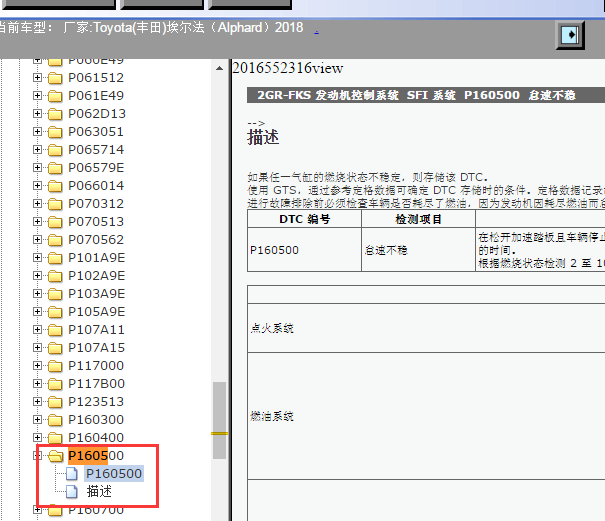605x521 pixels.
Task: Click the tree panel scrollbar thumb
Action: point(220,420)
